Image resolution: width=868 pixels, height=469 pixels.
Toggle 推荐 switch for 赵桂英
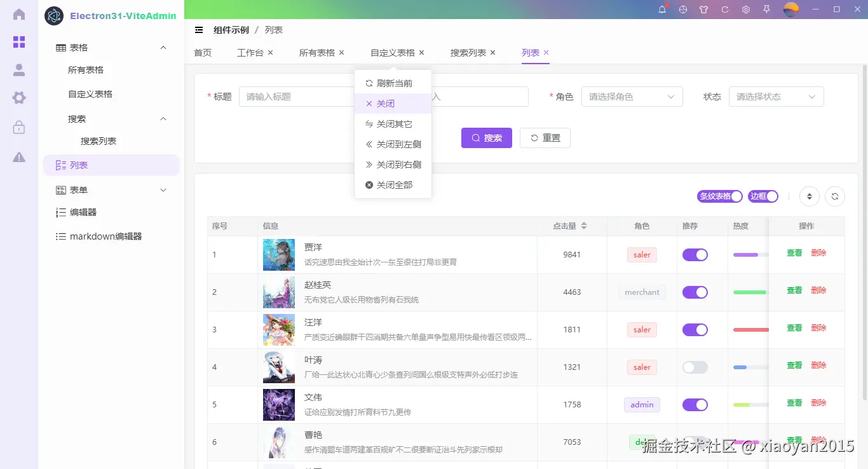pyautogui.click(x=695, y=292)
